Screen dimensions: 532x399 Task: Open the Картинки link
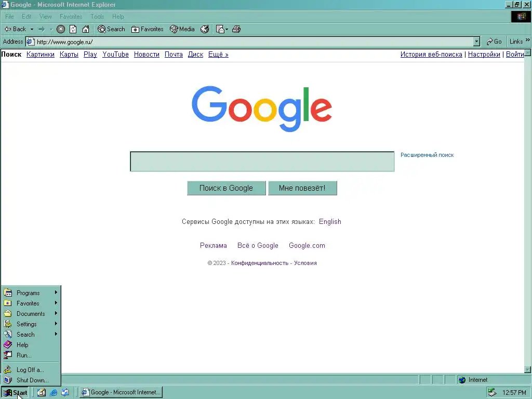coord(41,54)
